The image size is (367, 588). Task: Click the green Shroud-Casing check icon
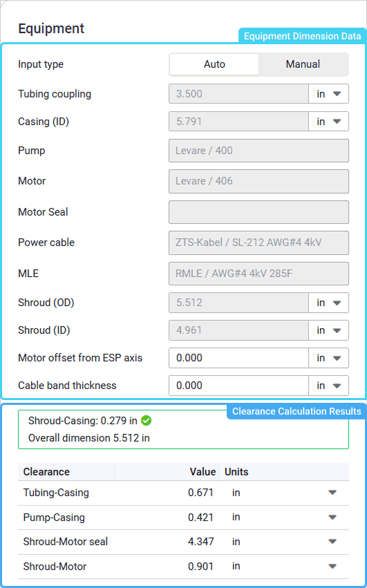pos(146,421)
